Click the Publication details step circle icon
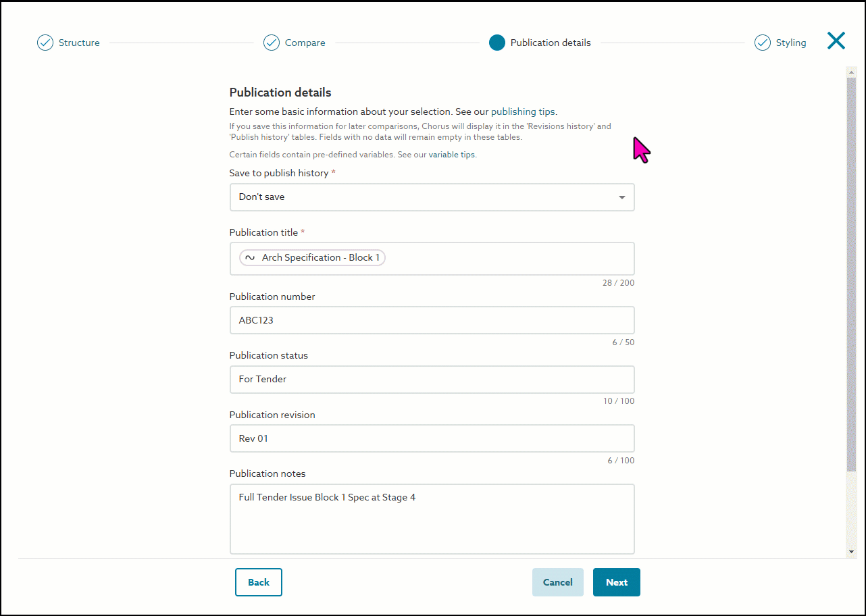Image resolution: width=866 pixels, height=616 pixels. tap(497, 43)
